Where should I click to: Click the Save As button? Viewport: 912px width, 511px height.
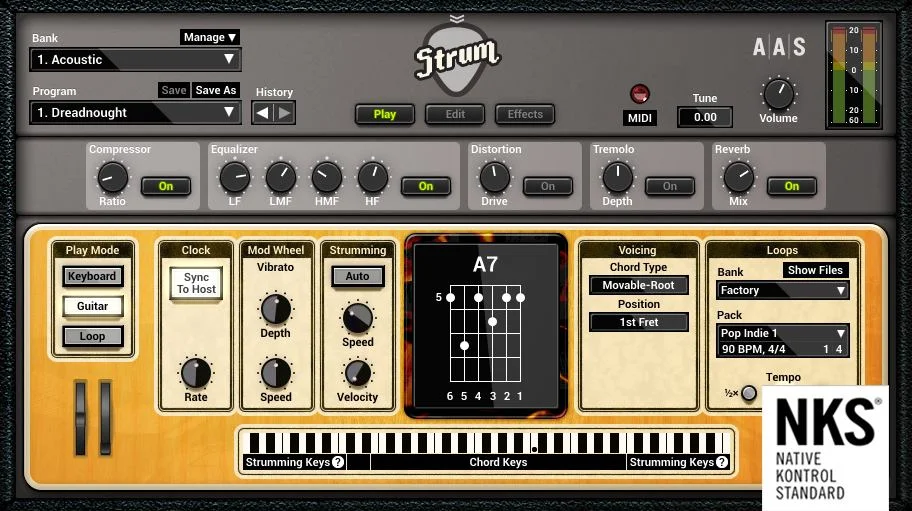215,90
